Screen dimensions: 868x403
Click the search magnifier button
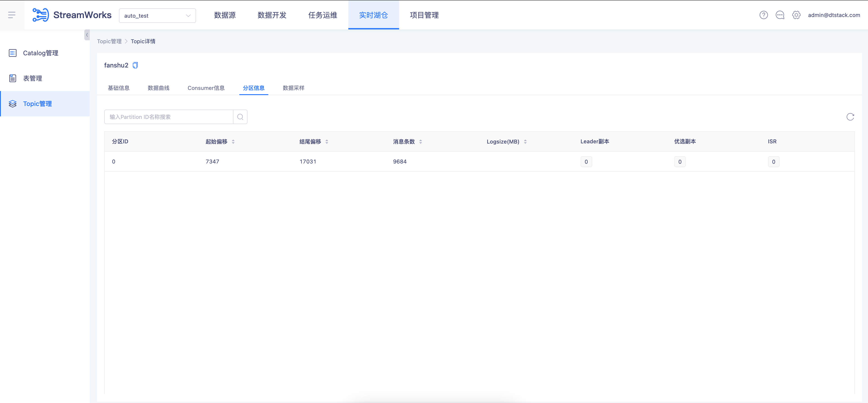240,117
